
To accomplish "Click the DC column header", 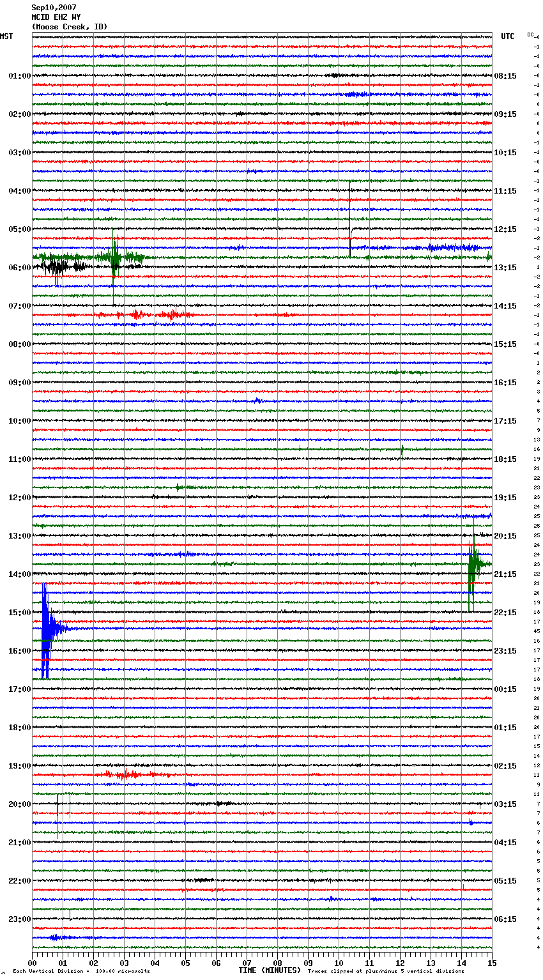I will (530, 34).
